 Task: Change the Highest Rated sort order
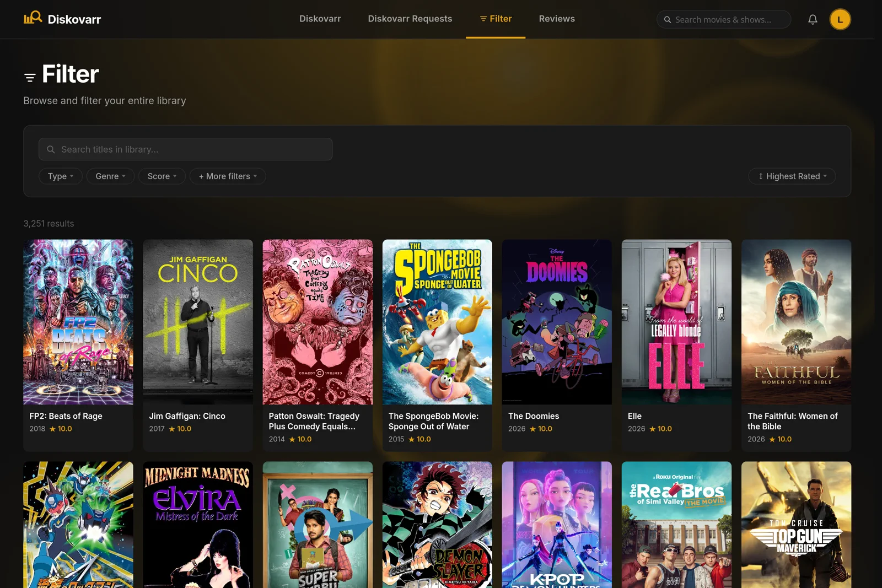click(x=792, y=176)
